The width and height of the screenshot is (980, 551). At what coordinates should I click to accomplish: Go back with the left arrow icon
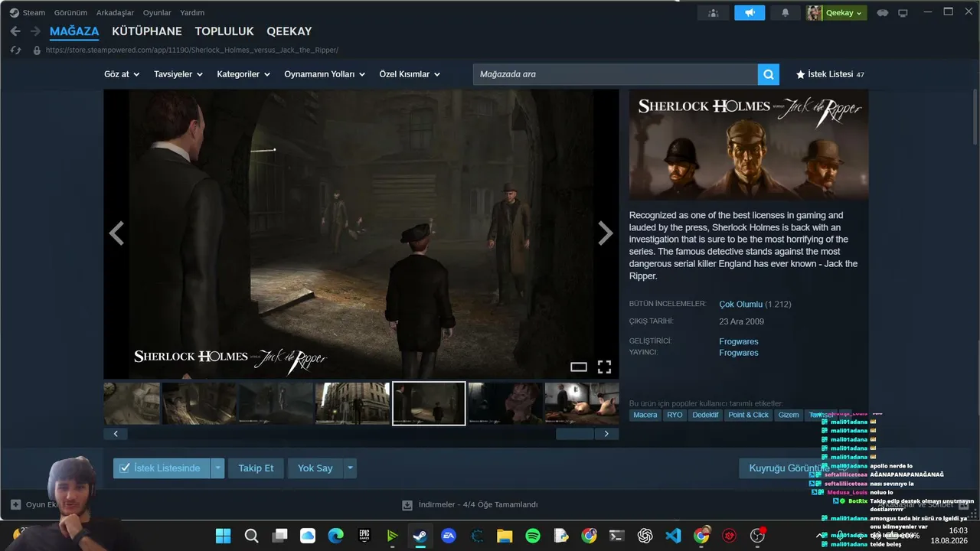pyautogui.click(x=15, y=31)
